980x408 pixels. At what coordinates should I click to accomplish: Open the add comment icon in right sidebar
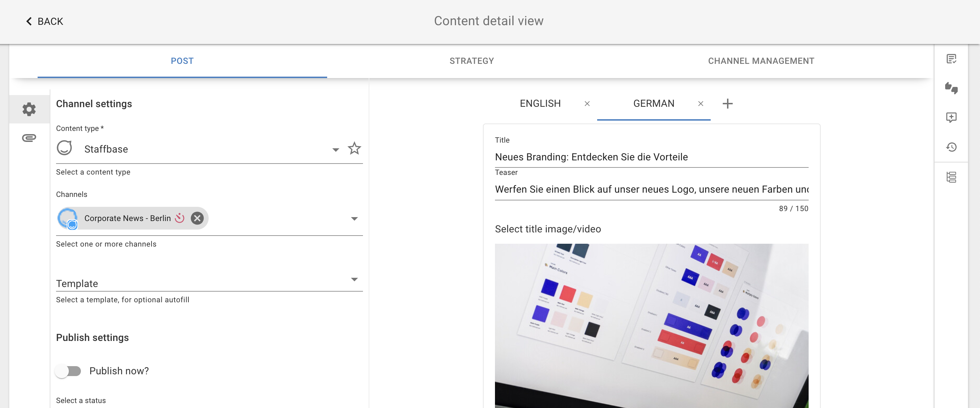[951, 117]
